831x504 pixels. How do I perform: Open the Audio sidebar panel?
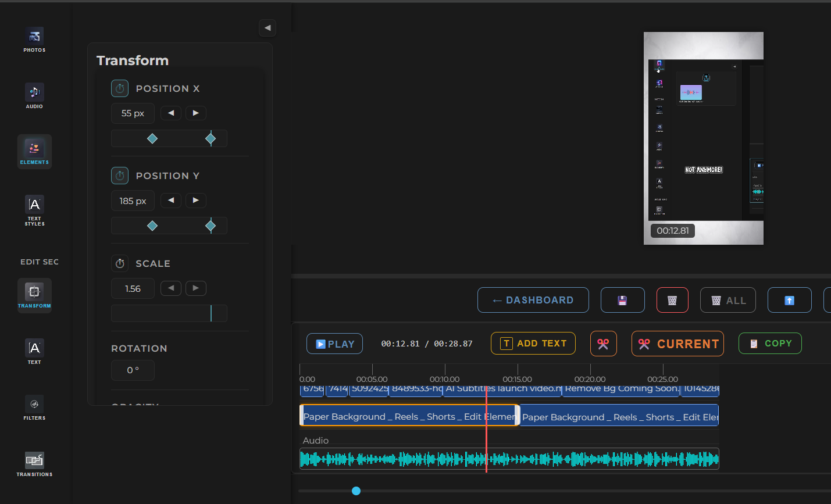click(x=34, y=96)
